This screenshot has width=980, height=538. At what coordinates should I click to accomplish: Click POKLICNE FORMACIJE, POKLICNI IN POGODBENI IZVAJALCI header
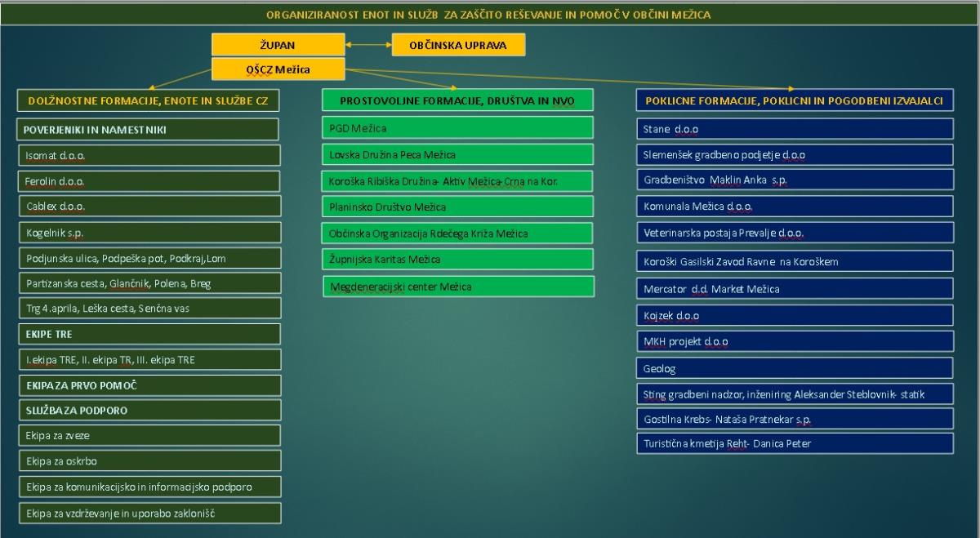[x=795, y=100]
